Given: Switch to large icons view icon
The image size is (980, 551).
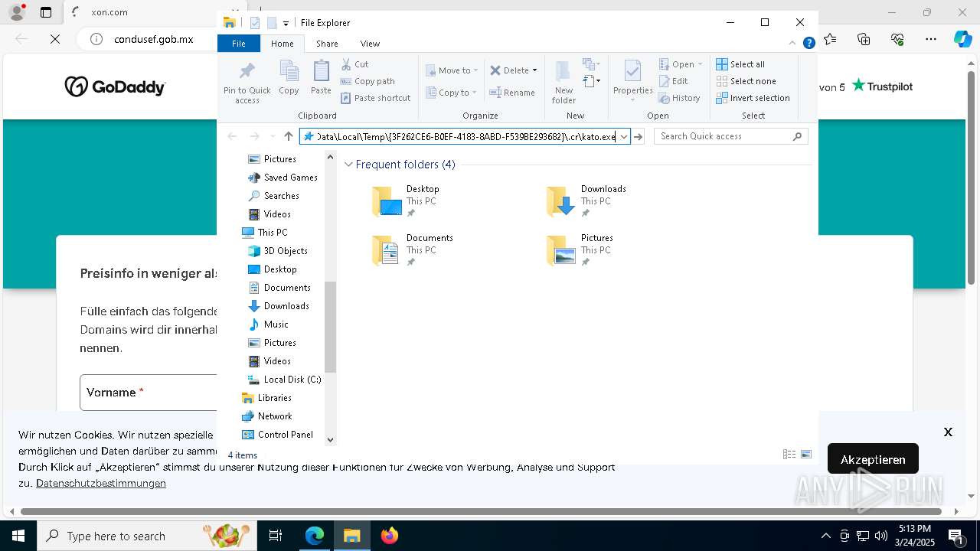Looking at the screenshot, I should [806, 455].
